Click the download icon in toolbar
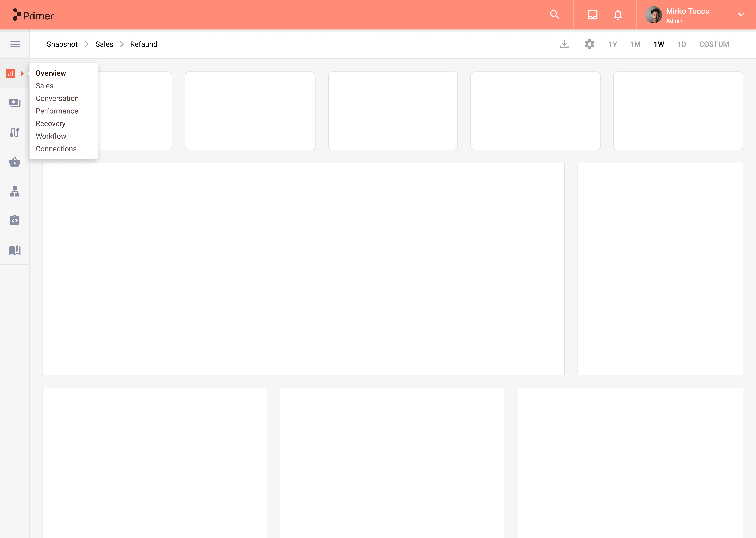 pos(564,44)
